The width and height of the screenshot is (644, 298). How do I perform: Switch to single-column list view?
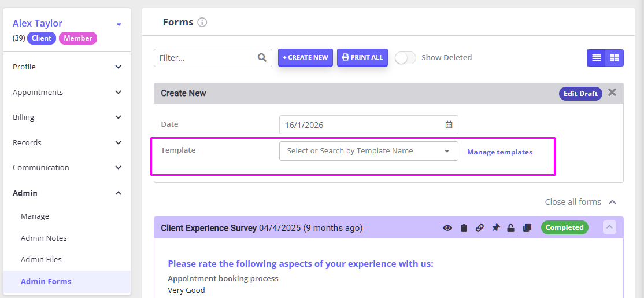(x=596, y=58)
